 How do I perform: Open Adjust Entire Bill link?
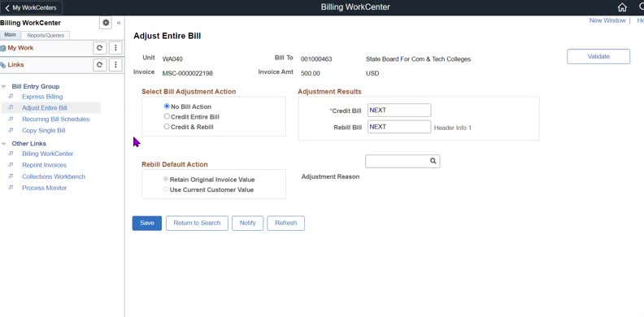tap(45, 108)
